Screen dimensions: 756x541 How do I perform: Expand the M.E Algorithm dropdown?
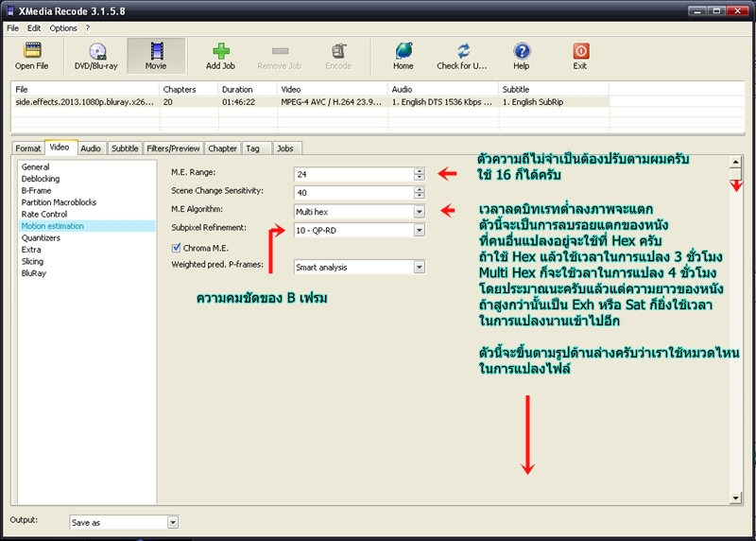pos(420,211)
